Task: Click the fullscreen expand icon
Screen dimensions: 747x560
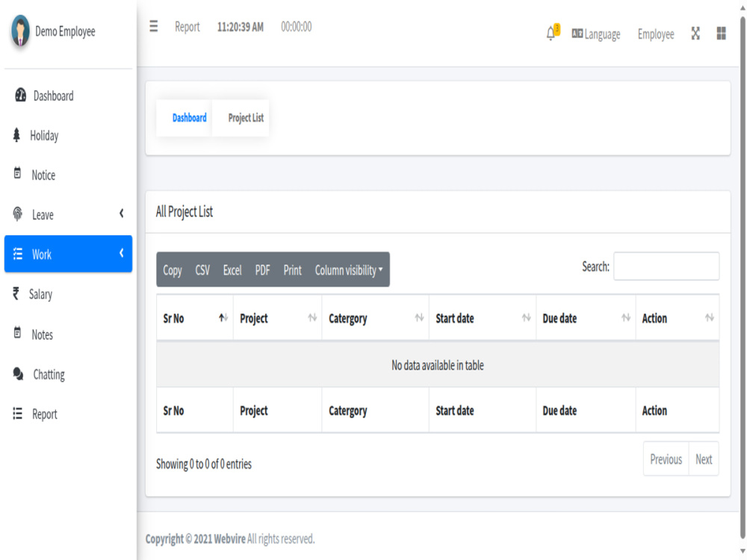Action: (695, 34)
